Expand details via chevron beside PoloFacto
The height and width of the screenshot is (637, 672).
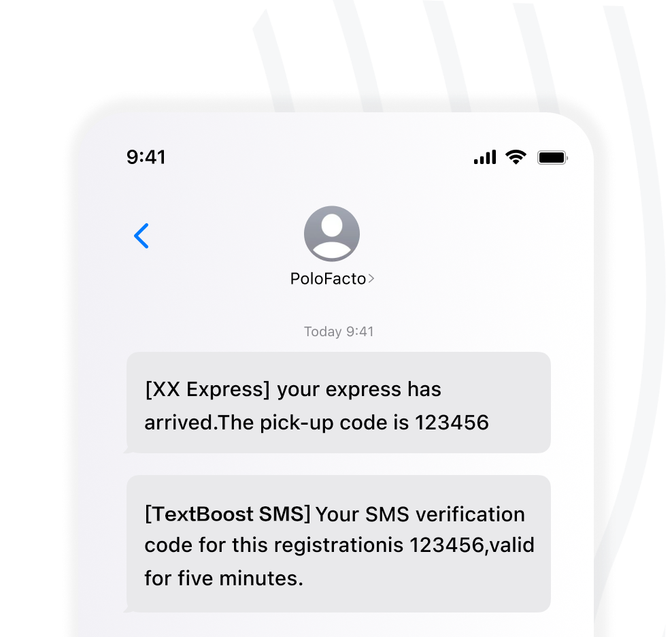(371, 279)
